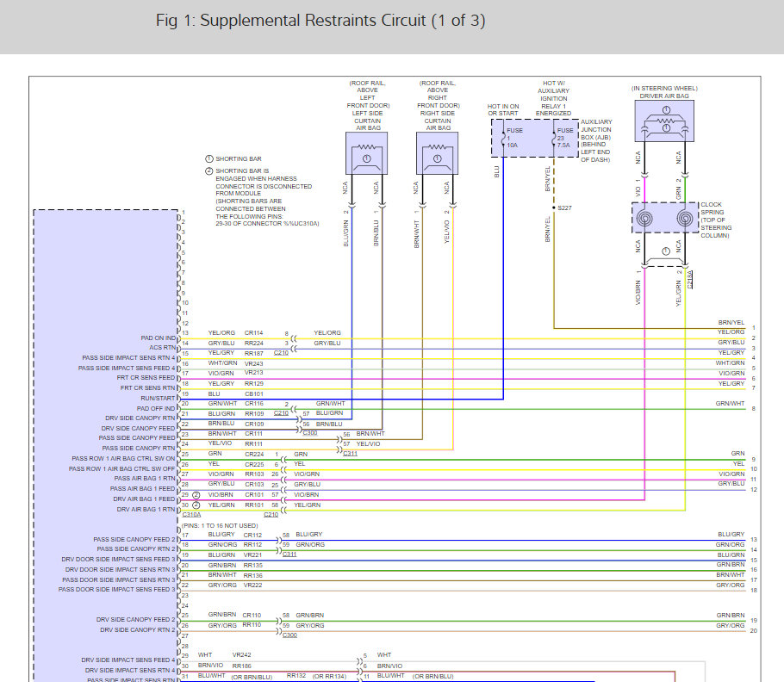The width and height of the screenshot is (784, 700).
Task: Click the C300 connector label near BRN/BLU
Action: [310, 433]
